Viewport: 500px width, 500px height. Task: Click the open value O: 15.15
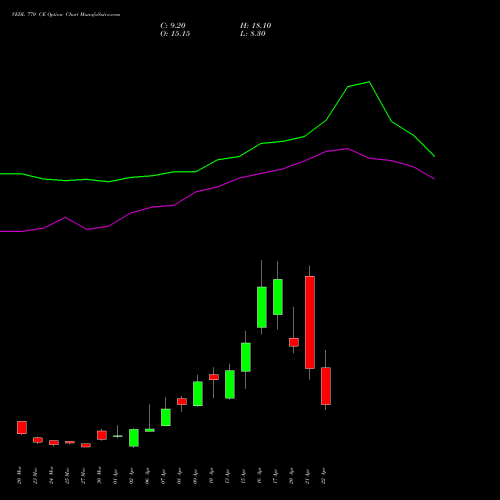(175, 34)
